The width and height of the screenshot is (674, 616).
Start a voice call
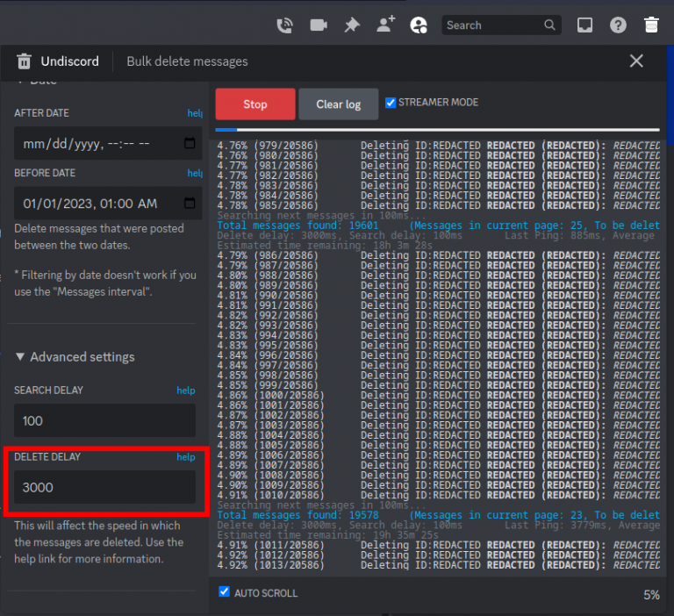284,25
